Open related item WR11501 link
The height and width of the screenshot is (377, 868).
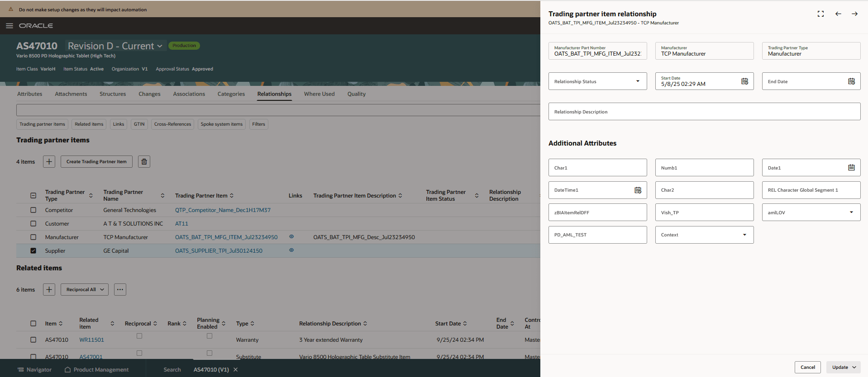(91, 339)
